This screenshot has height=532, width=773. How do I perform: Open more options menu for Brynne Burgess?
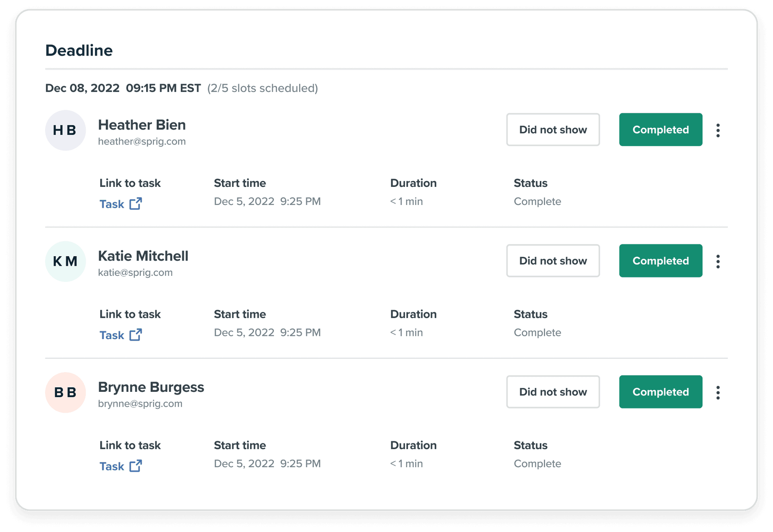[x=718, y=392]
